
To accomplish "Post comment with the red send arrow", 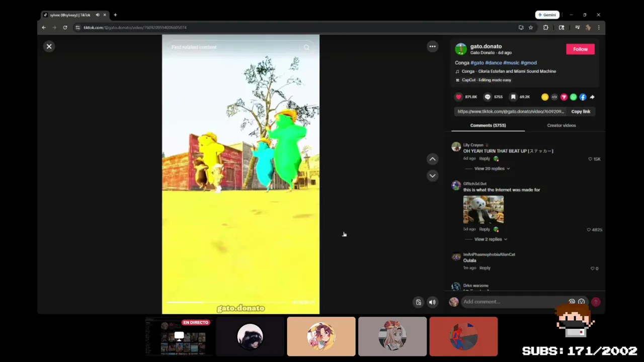I will tap(596, 302).
